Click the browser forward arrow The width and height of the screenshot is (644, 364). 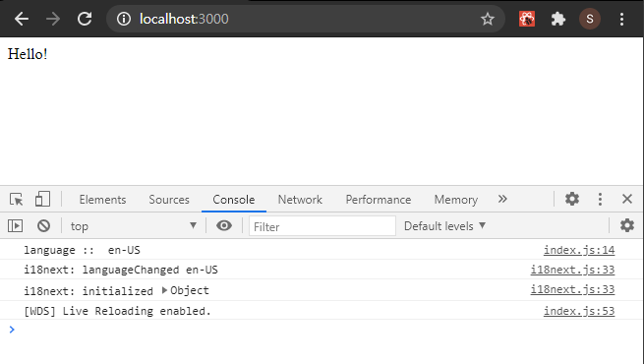tap(53, 19)
